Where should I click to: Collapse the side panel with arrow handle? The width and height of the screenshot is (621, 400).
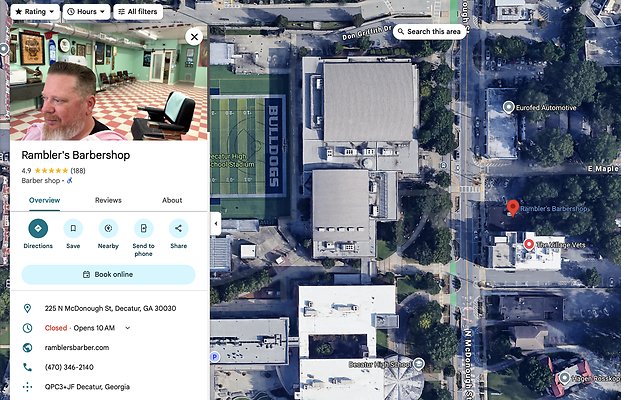tap(216, 225)
